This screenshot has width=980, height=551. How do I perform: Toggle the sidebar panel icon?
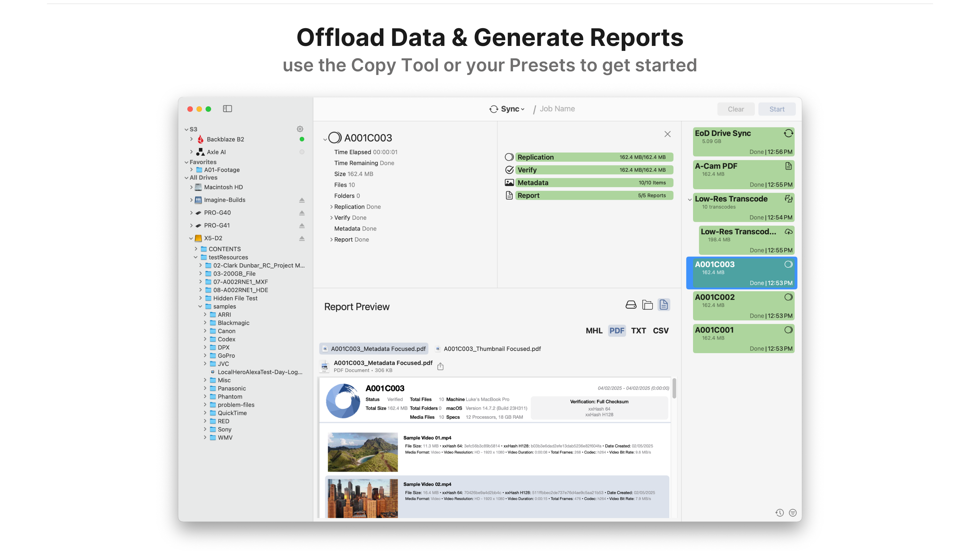pyautogui.click(x=227, y=109)
